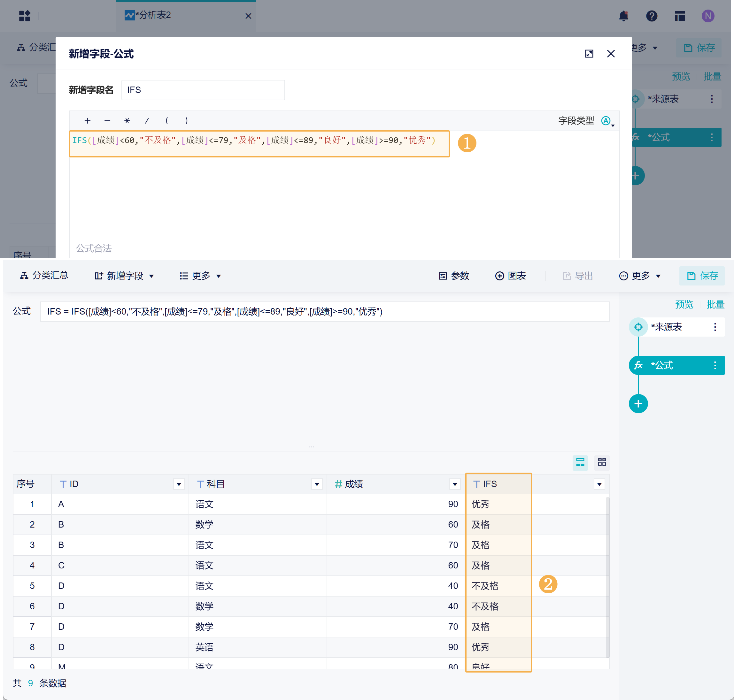734x700 pixels.
Task: Open the help question mark icon
Action: click(x=652, y=16)
